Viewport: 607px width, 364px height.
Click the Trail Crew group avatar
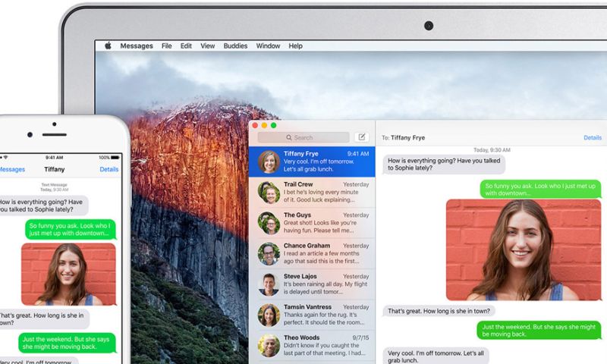(269, 193)
